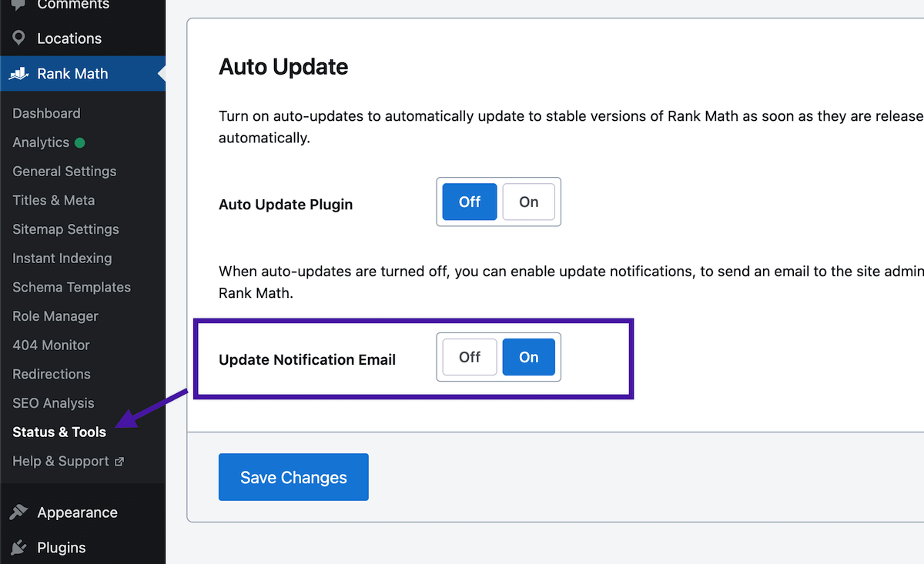Disable Update Notification Email
This screenshot has height=564, width=924.
[x=469, y=357]
